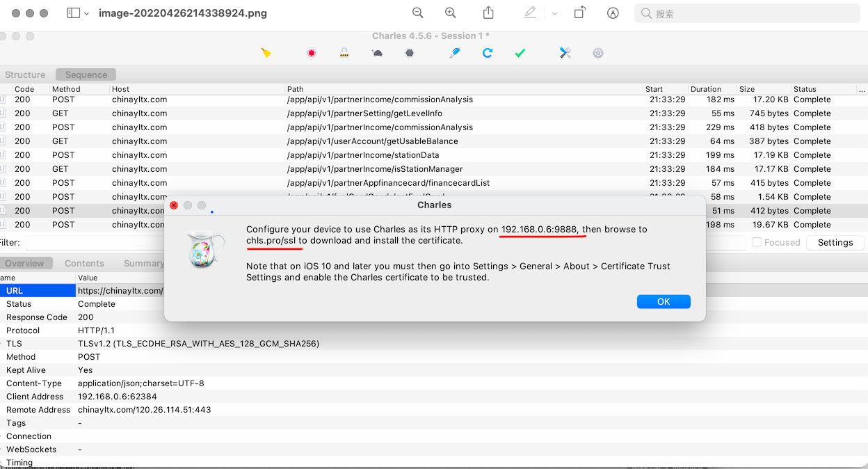Select the isStationManager request row
The width and height of the screenshot is (868, 469).
[x=434, y=169]
